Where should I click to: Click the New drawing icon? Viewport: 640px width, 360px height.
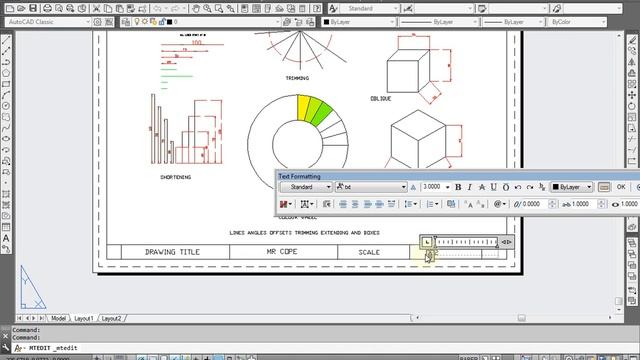pyautogui.click(x=10, y=8)
